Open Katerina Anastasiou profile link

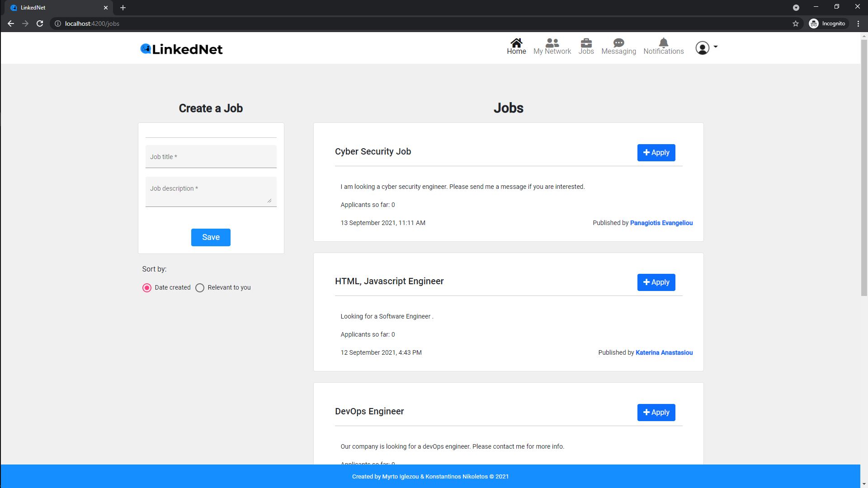664,352
